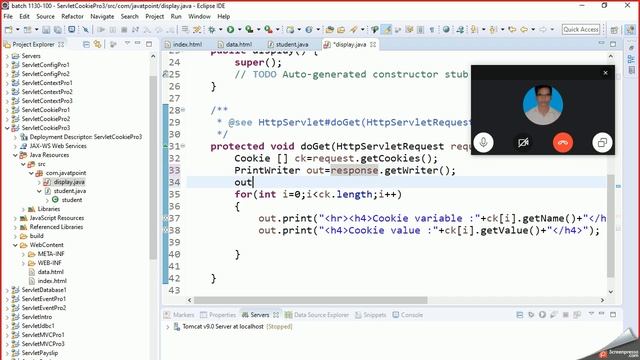The height and width of the screenshot is (360, 640).
Task: Switch to the Console tab
Action: coord(408,315)
